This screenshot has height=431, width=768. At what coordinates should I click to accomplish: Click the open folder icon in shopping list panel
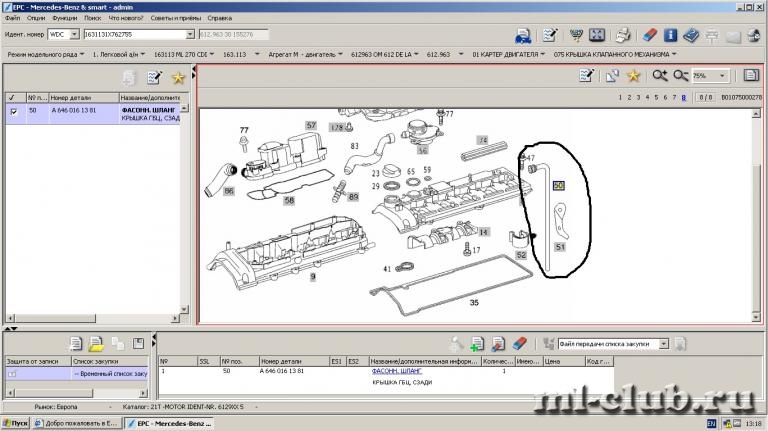(x=96, y=344)
